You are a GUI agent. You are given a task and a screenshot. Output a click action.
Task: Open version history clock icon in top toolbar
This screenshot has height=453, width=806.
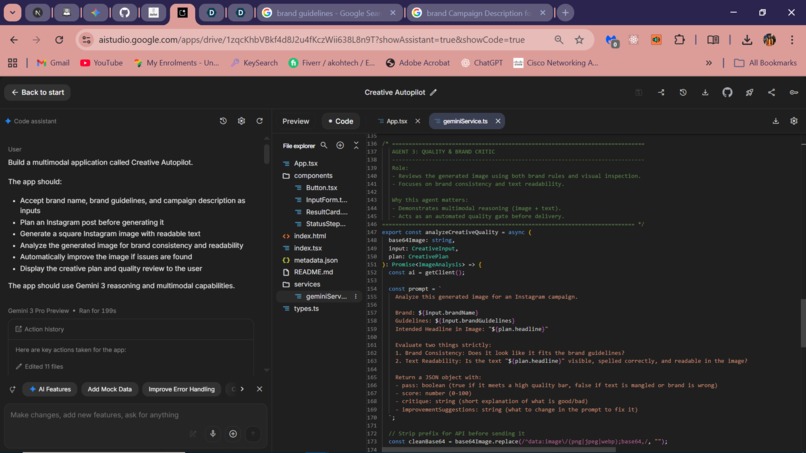pyautogui.click(x=683, y=93)
